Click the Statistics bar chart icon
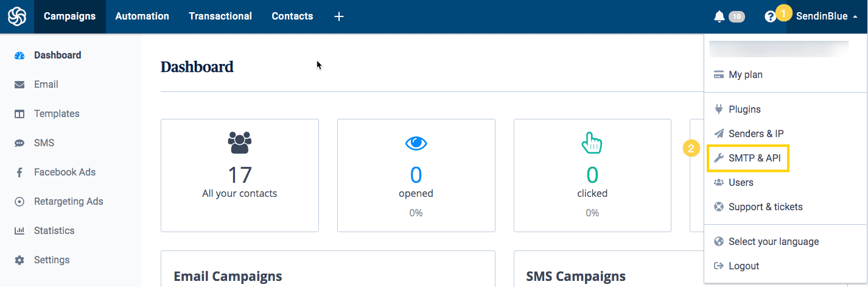 [19, 231]
